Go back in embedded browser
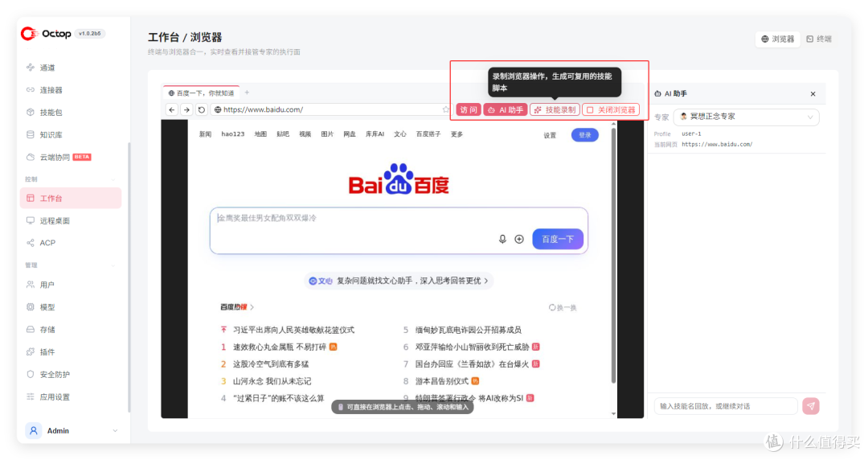The width and height of the screenshot is (868, 460). tap(172, 109)
